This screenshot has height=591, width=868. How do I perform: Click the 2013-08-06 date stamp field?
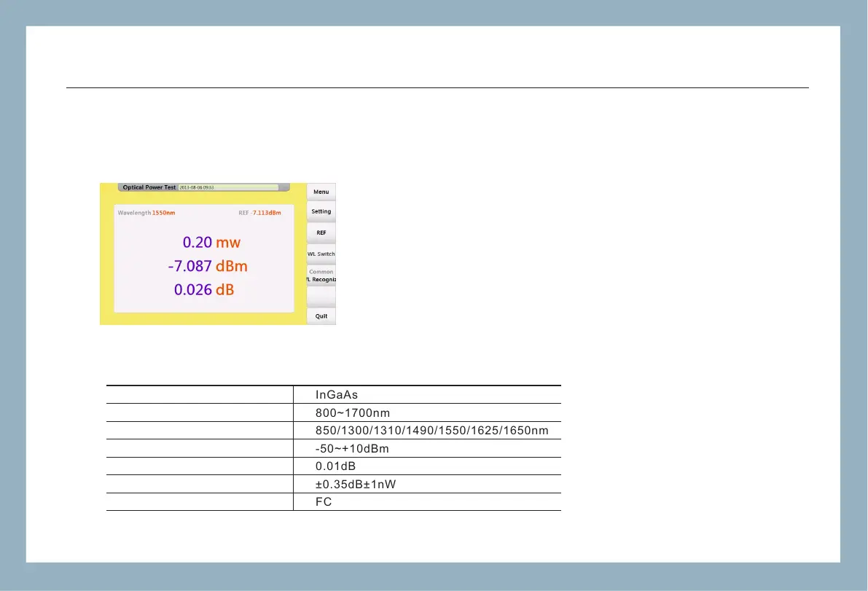click(x=228, y=187)
